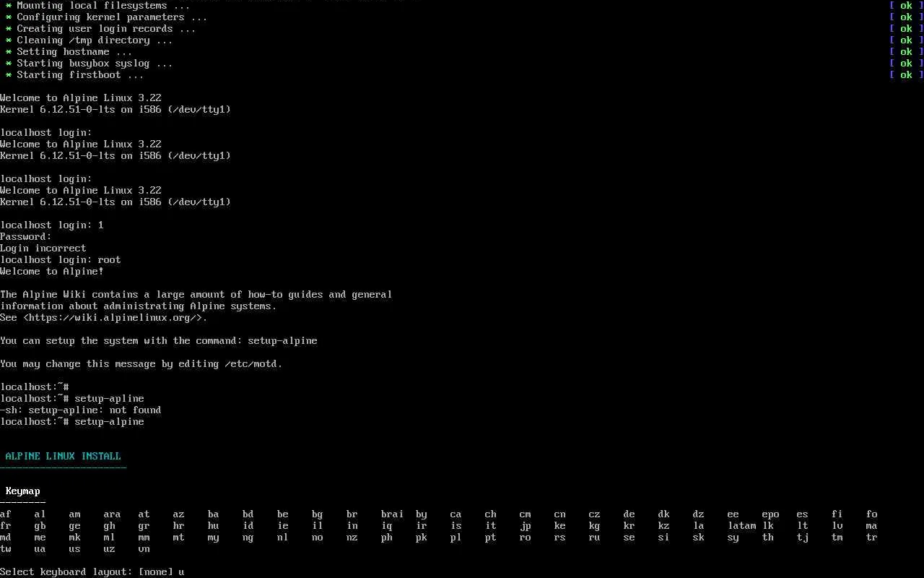Choose the 'se' keymap code
The image size is (924, 578).
click(x=629, y=537)
